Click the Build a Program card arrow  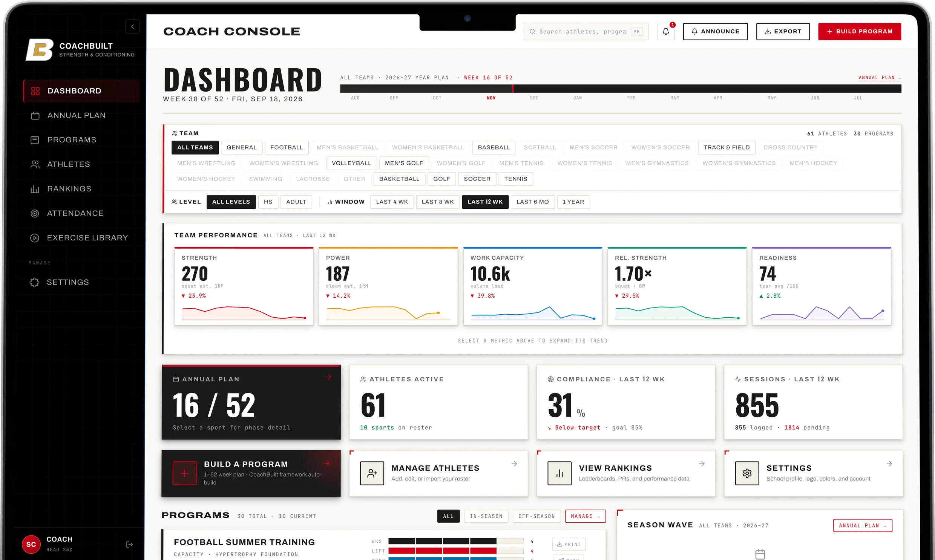327,464
